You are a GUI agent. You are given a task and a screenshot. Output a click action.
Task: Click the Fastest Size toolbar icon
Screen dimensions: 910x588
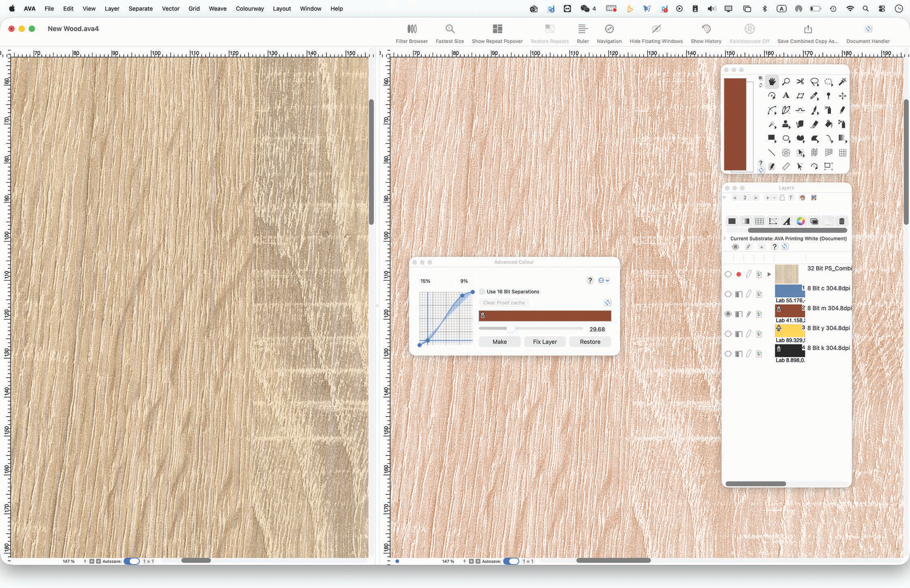coord(450,33)
